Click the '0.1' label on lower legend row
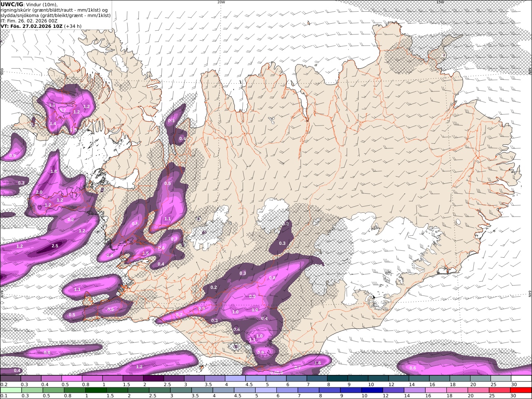This screenshot has width=532, height=399. (4, 396)
